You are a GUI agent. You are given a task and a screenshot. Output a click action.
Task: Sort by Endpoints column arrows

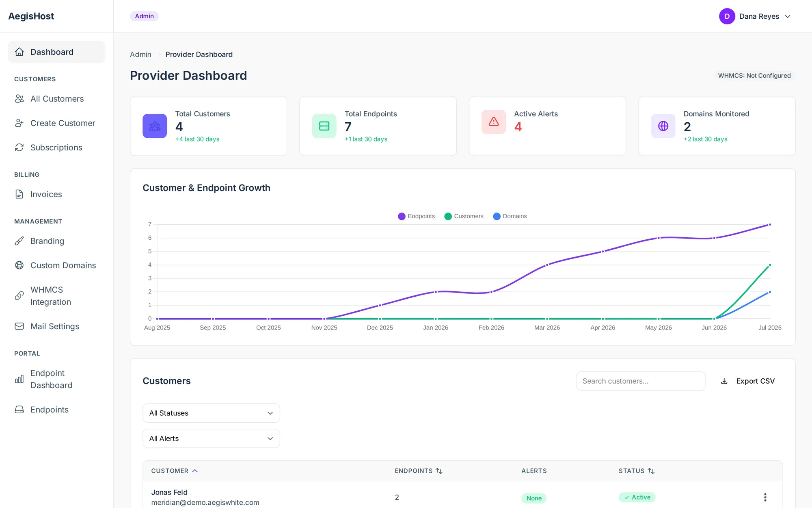tap(439, 471)
